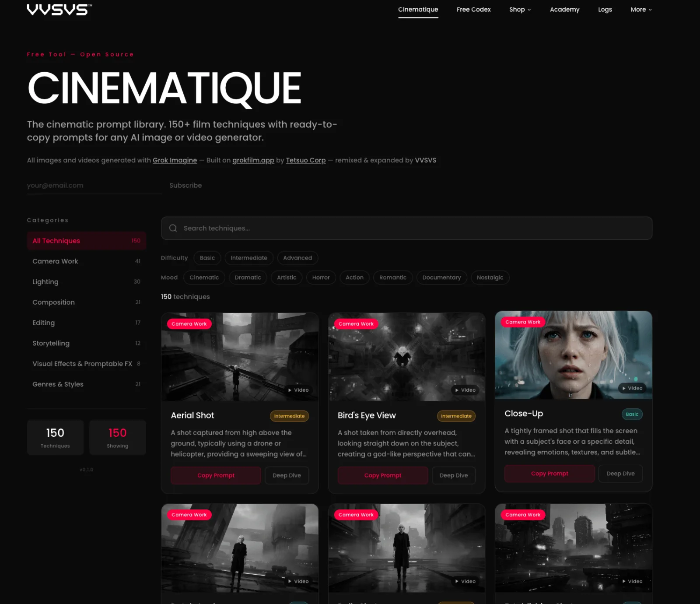
Task: Open the Tetsuo Corp link
Action: tap(306, 160)
